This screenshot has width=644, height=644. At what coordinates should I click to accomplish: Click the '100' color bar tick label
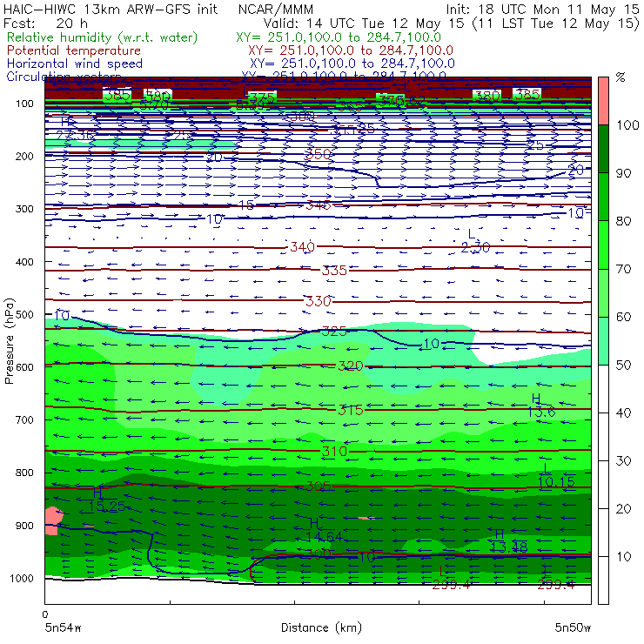point(627,124)
